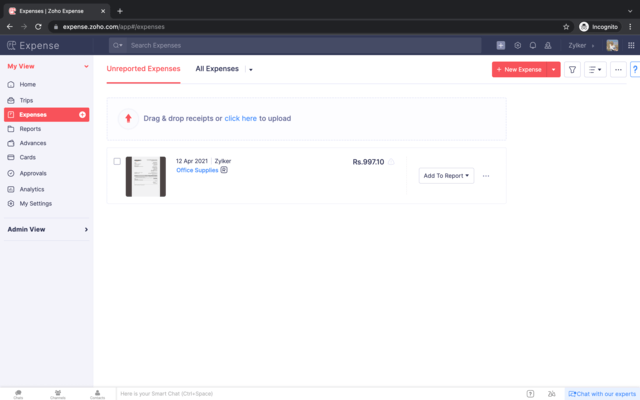This screenshot has height=400, width=640.
Task: Click the Office Supplies category link
Action: click(197, 170)
